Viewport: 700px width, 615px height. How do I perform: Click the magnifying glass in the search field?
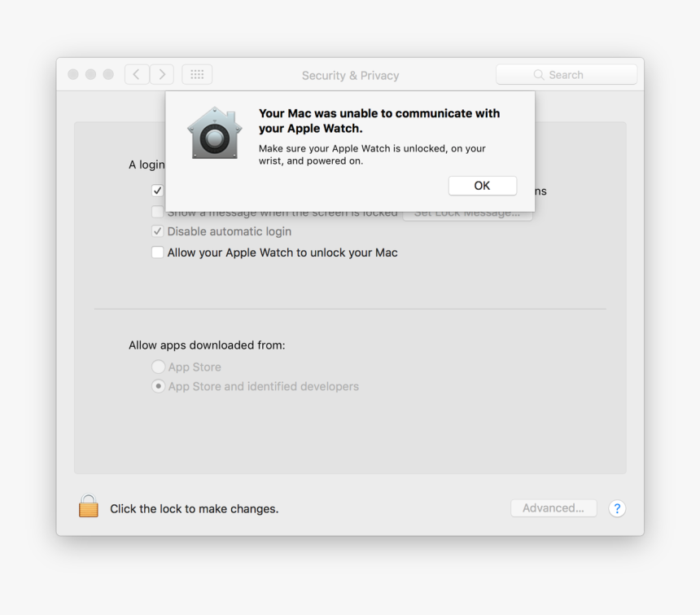(x=538, y=74)
